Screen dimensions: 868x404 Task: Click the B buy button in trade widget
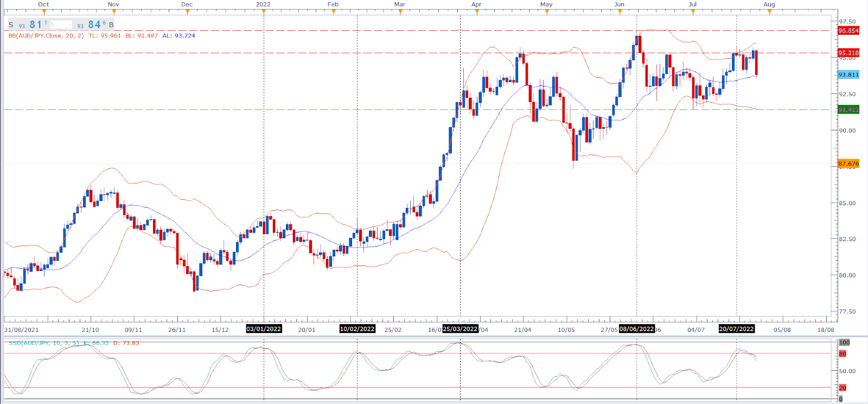[111, 25]
